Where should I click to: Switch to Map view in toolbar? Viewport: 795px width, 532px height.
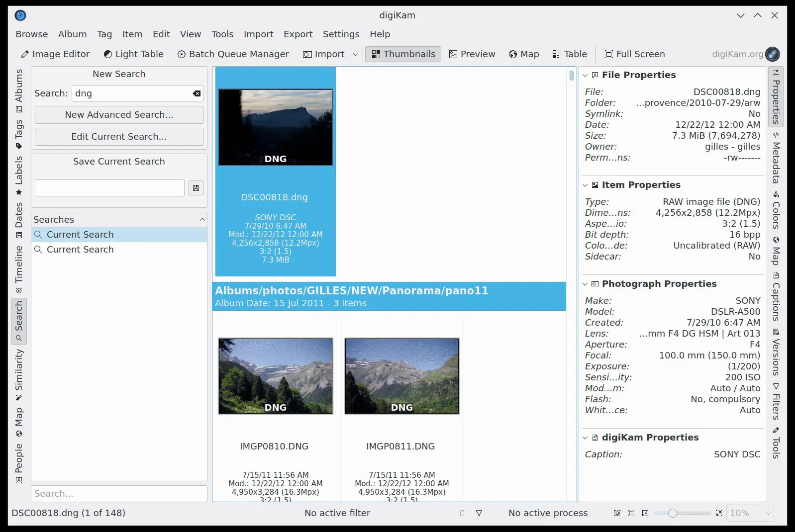(524, 54)
